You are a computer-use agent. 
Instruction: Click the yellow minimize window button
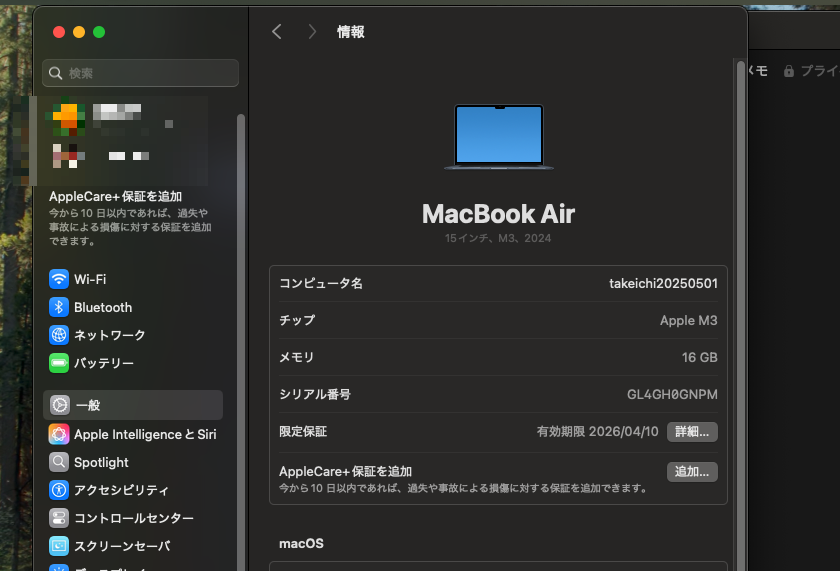(79, 32)
